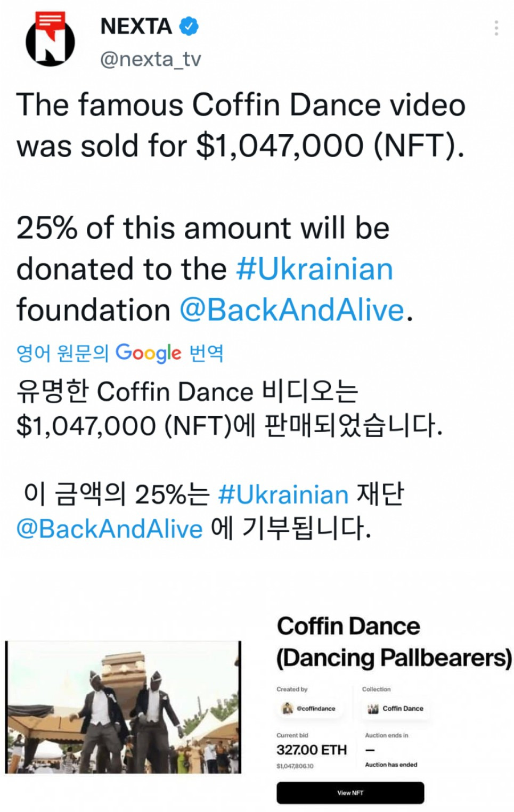Open the @nexta_tv handle

click(x=151, y=59)
